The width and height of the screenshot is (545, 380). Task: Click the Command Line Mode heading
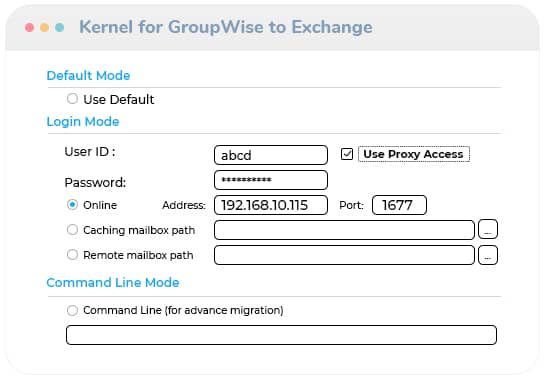tap(113, 283)
